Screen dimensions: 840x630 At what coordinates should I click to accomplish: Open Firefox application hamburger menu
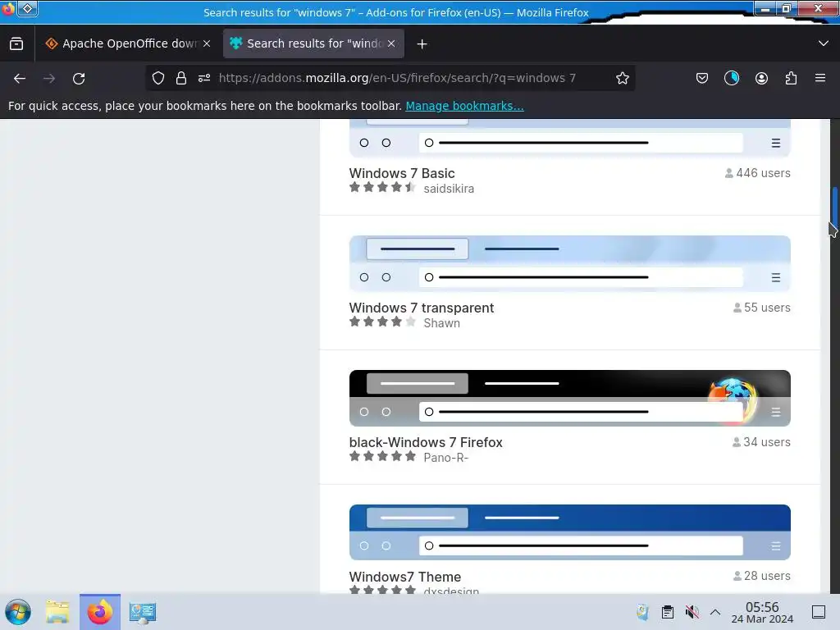pos(820,78)
